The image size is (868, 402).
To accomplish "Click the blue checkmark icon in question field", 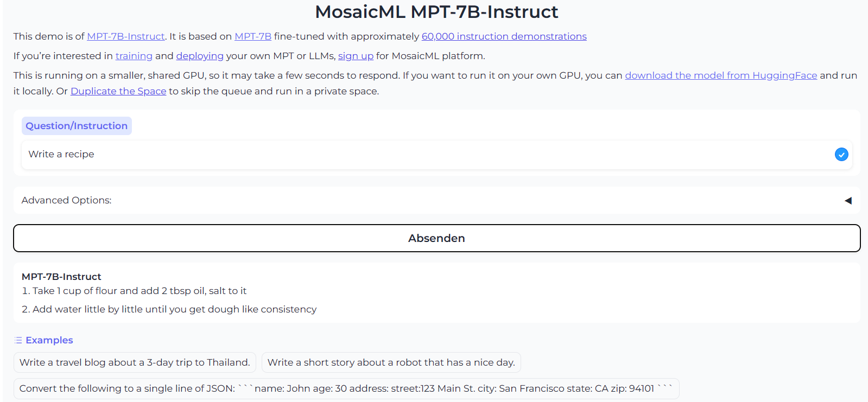I will (x=841, y=155).
